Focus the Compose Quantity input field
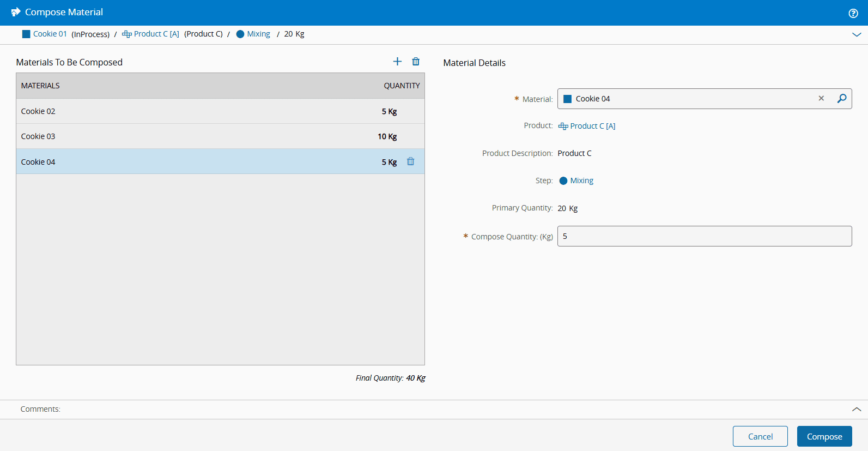 [704, 236]
